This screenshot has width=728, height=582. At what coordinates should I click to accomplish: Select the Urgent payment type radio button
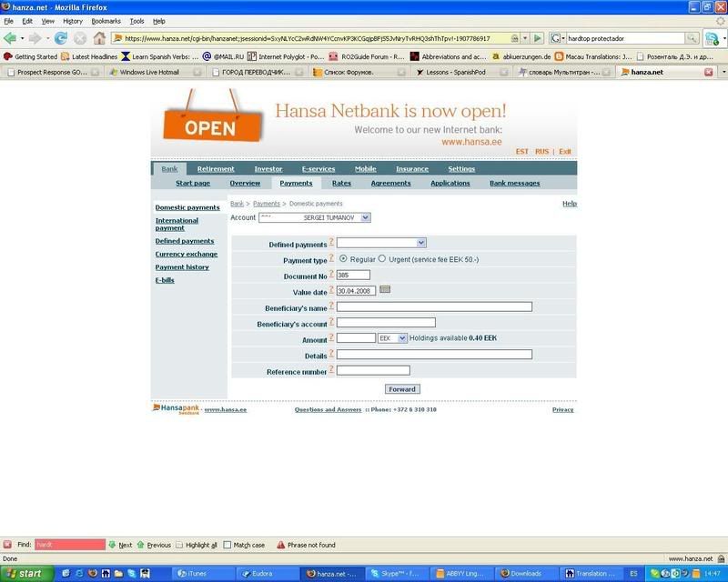click(x=381, y=258)
